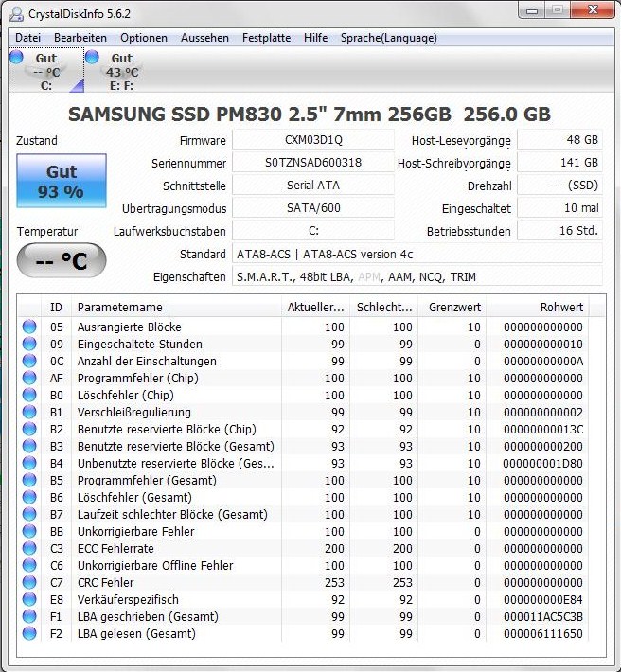Click status icon for Unbenutzte reservierte Blöcke row
This screenshot has height=672, width=621.
point(29,463)
